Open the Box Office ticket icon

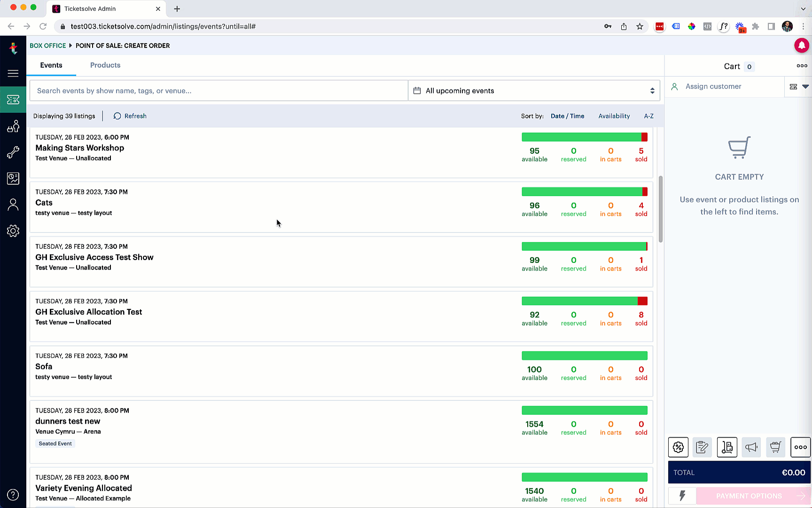(x=13, y=100)
